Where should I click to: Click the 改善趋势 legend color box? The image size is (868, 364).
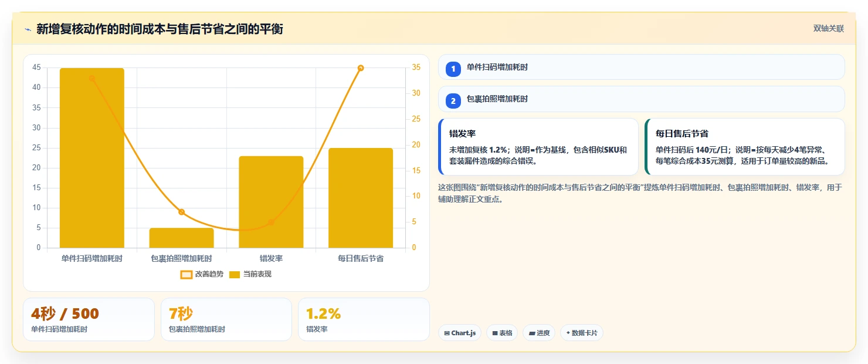click(187, 274)
